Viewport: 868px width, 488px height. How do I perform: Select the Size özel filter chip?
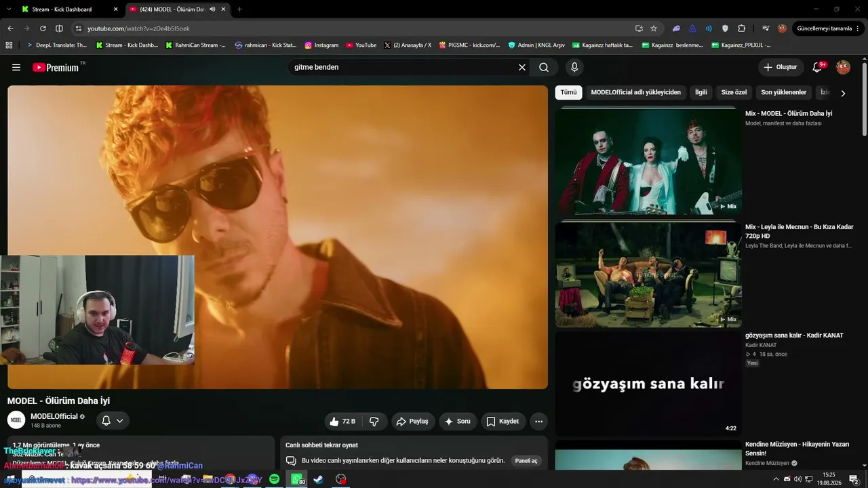tap(734, 92)
